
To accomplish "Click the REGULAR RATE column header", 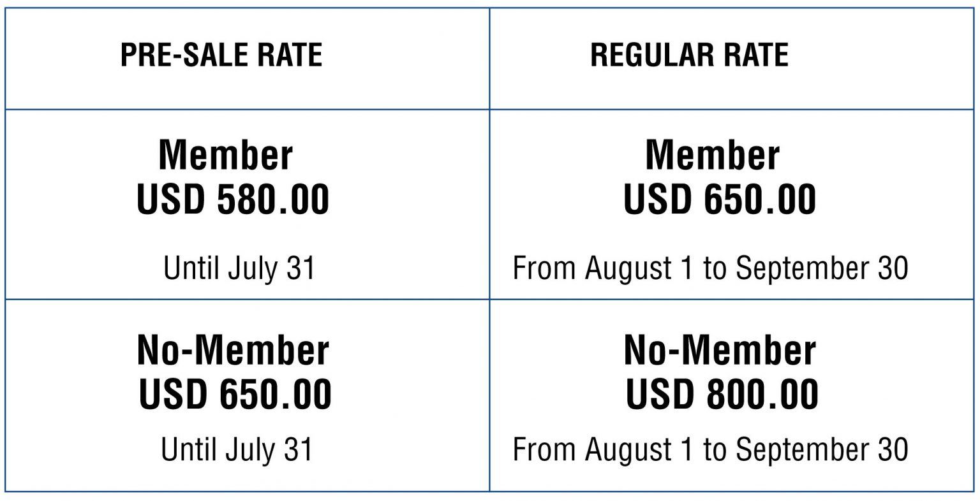I will coord(689,55).
